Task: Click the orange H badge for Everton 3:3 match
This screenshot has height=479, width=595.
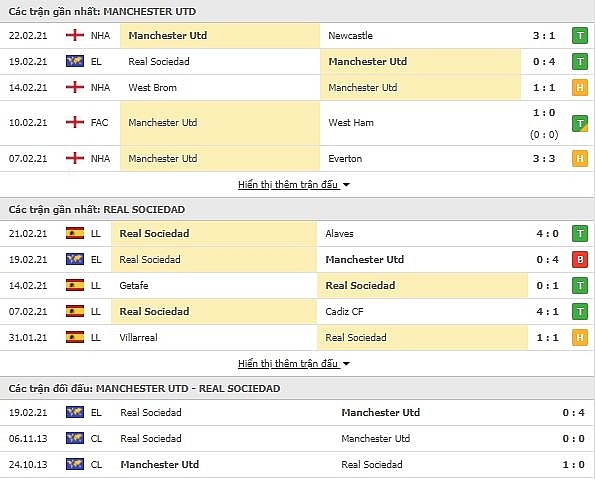Action: (x=580, y=158)
